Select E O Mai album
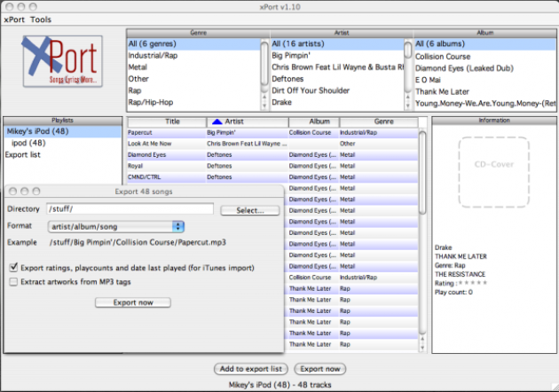Image resolution: width=559 pixels, height=392 pixels. [484, 80]
